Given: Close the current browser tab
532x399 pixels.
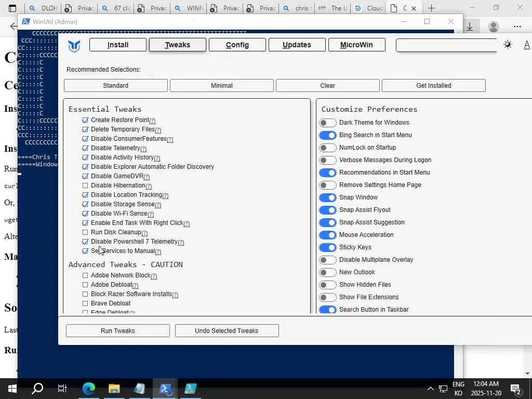Looking at the screenshot, I should click(414, 8).
